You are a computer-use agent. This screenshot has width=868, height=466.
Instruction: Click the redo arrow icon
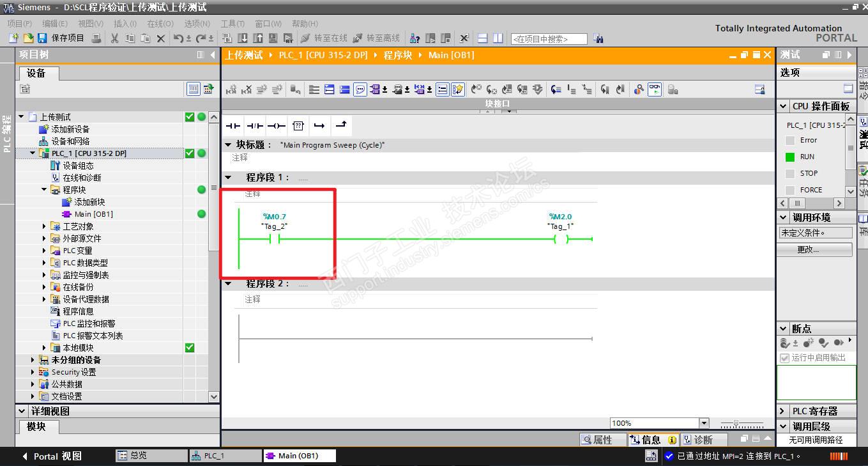[201, 38]
